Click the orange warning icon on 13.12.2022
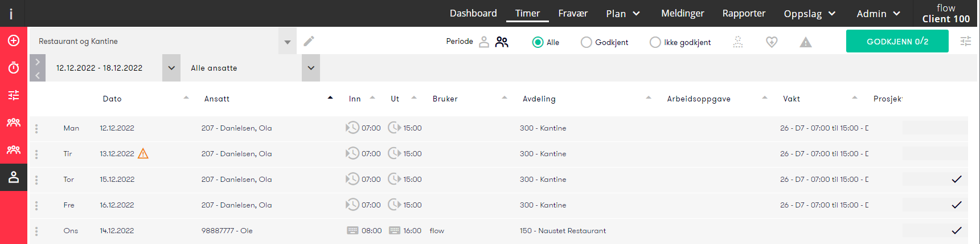Screen dimensions: 980x244 (143, 153)
